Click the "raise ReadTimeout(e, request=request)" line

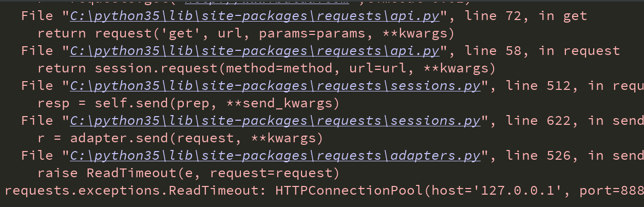point(188,173)
